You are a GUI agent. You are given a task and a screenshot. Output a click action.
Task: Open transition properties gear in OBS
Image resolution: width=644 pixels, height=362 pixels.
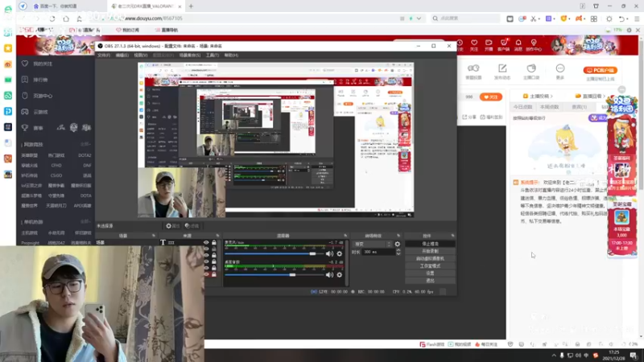tap(397, 244)
